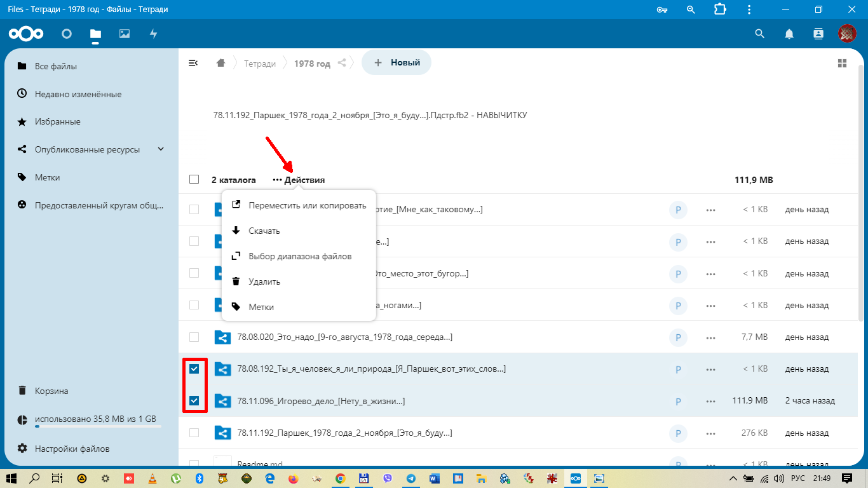
Task: Open the Действия actions dropdown
Action: click(x=299, y=180)
